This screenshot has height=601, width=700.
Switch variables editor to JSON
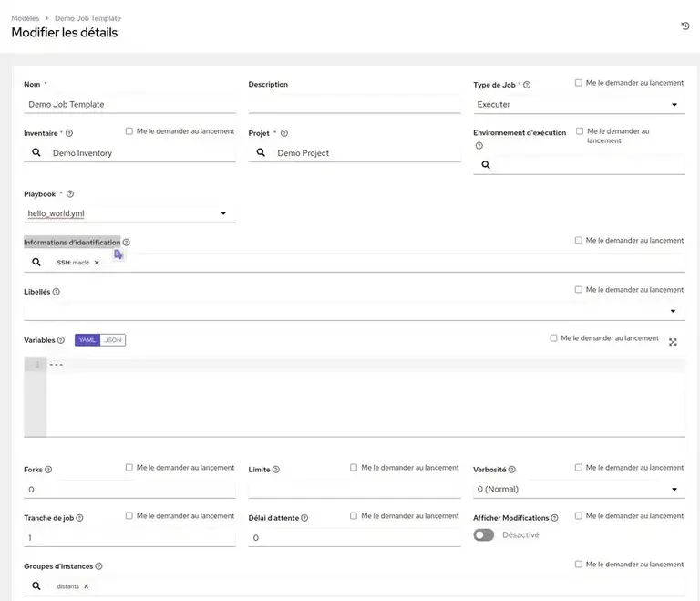113,340
